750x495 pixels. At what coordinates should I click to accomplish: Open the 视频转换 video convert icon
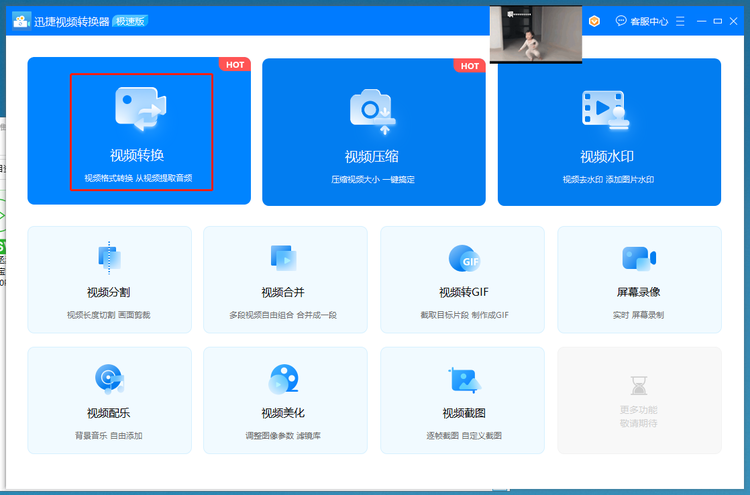click(x=140, y=109)
